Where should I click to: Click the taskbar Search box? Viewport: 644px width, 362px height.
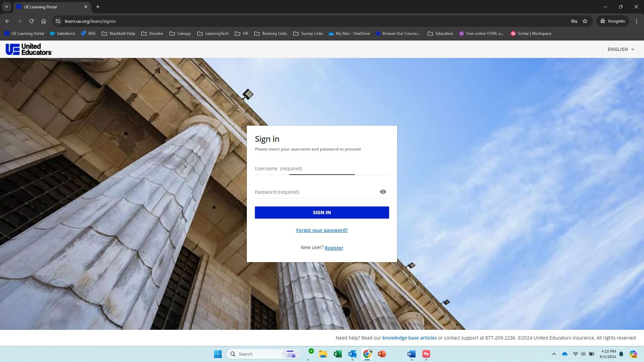click(263, 354)
